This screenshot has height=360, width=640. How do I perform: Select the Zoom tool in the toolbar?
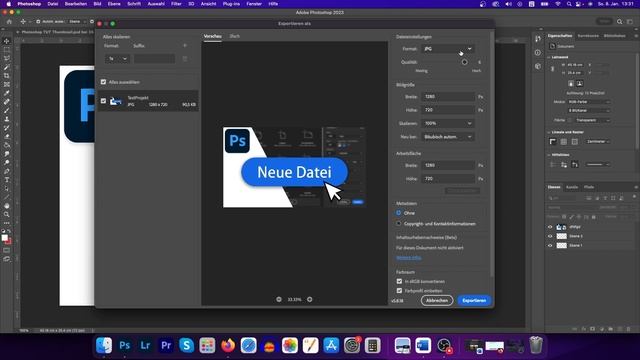point(7,214)
